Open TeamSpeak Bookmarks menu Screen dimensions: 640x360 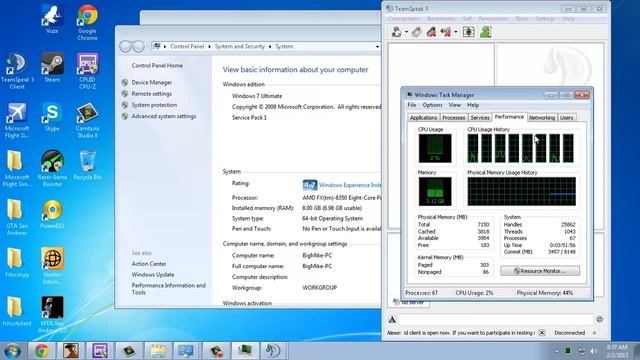(x=440, y=19)
